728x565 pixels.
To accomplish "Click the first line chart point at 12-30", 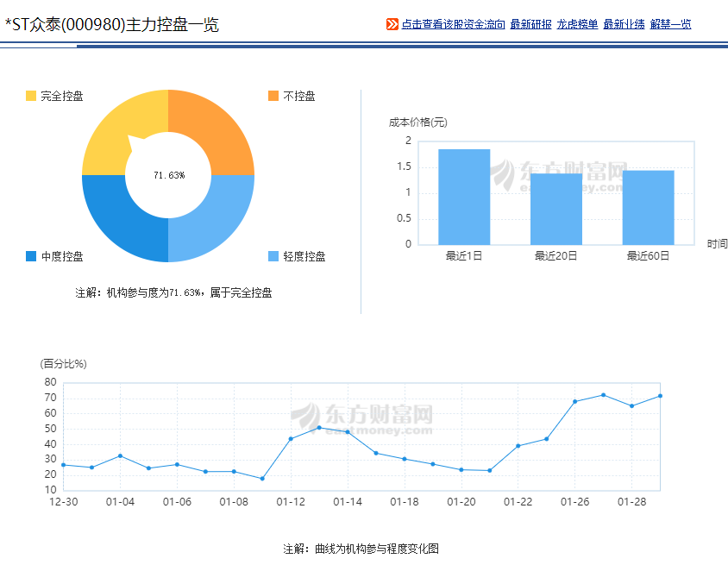I will (64, 465).
